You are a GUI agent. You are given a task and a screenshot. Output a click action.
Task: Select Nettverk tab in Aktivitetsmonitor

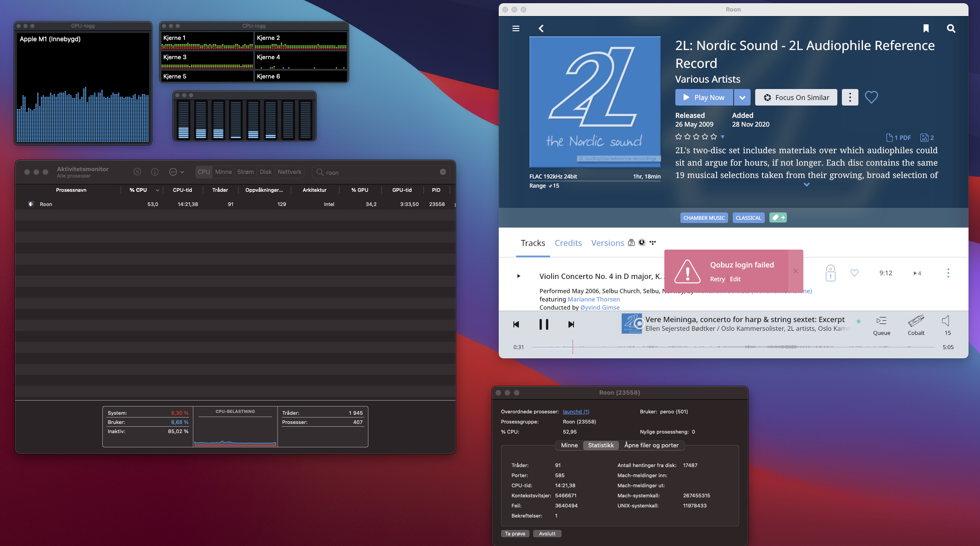tap(290, 172)
